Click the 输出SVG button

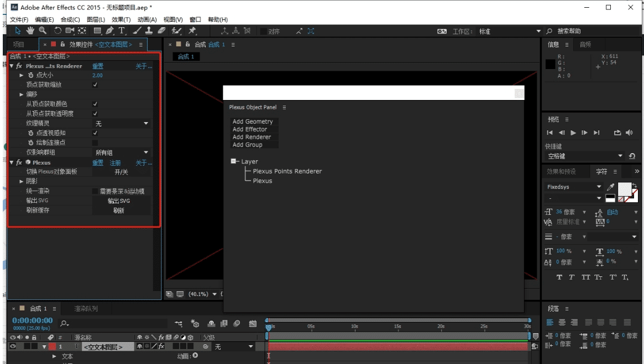[121, 201]
